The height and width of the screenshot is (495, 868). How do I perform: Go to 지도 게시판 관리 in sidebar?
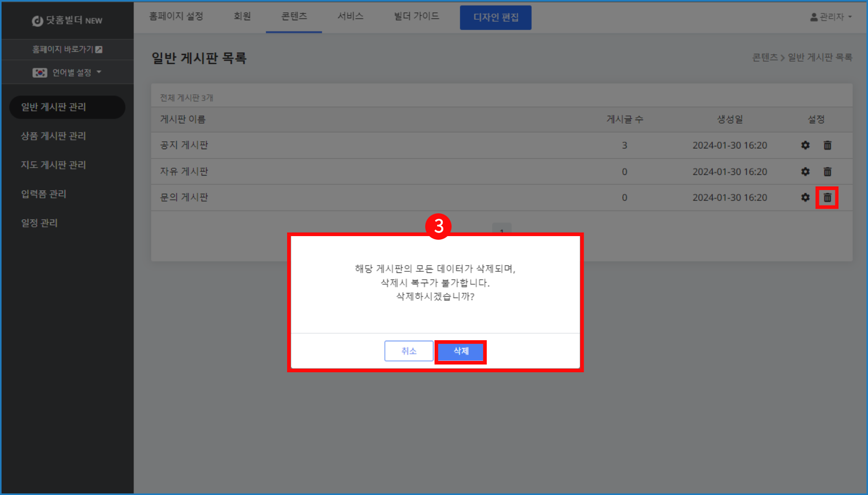point(53,165)
